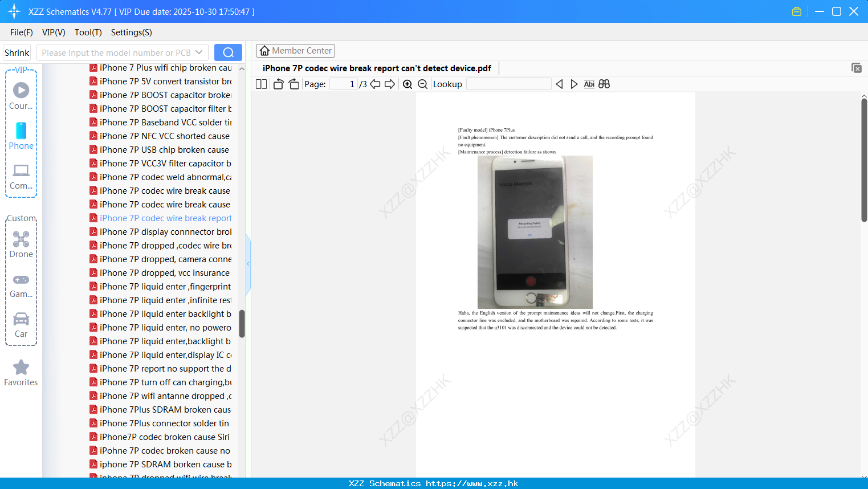This screenshot has height=489, width=868.
Task: Open iPhone 7Plus connector solder tin file
Action: coord(161,423)
